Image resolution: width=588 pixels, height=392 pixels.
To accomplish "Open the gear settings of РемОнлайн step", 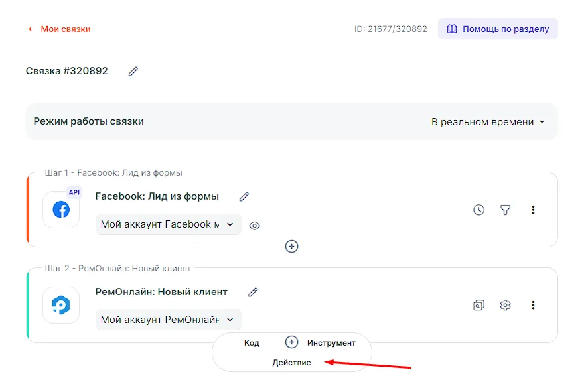I will pos(505,305).
